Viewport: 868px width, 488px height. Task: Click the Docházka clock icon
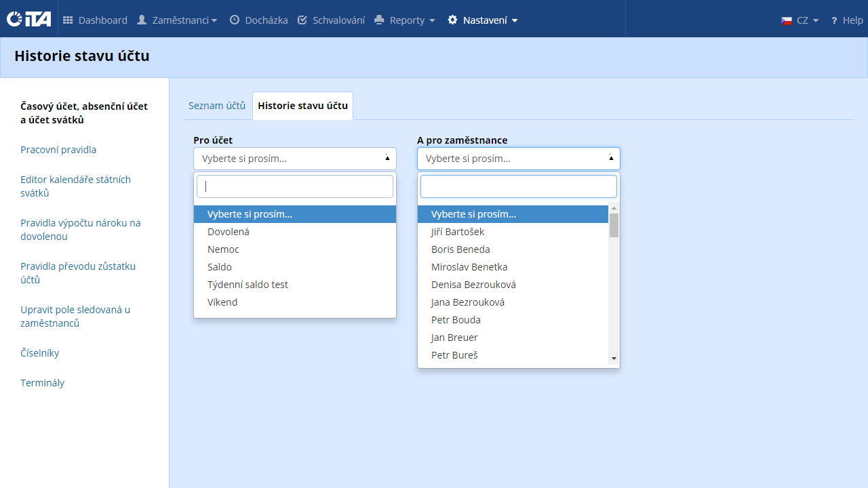(x=235, y=20)
